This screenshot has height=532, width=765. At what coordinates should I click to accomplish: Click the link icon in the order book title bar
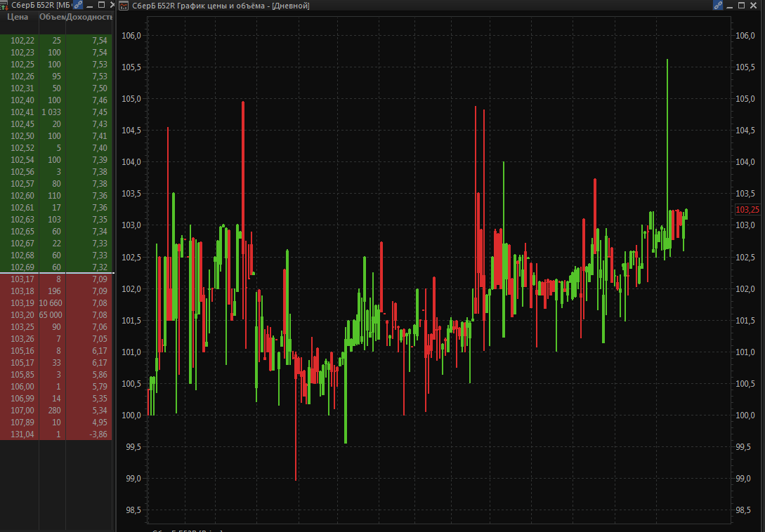(x=78, y=5)
